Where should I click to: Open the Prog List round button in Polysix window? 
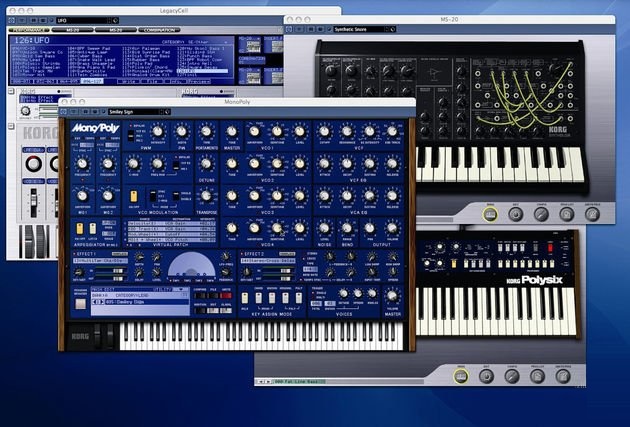click(x=537, y=376)
